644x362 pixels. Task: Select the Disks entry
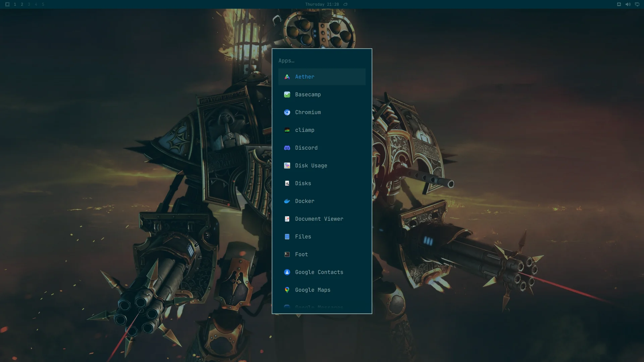[322, 183]
